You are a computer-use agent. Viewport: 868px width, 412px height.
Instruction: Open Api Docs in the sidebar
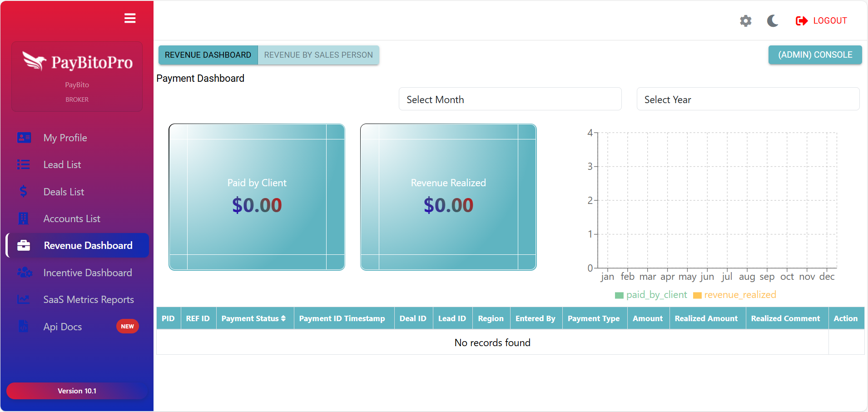[63, 327]
